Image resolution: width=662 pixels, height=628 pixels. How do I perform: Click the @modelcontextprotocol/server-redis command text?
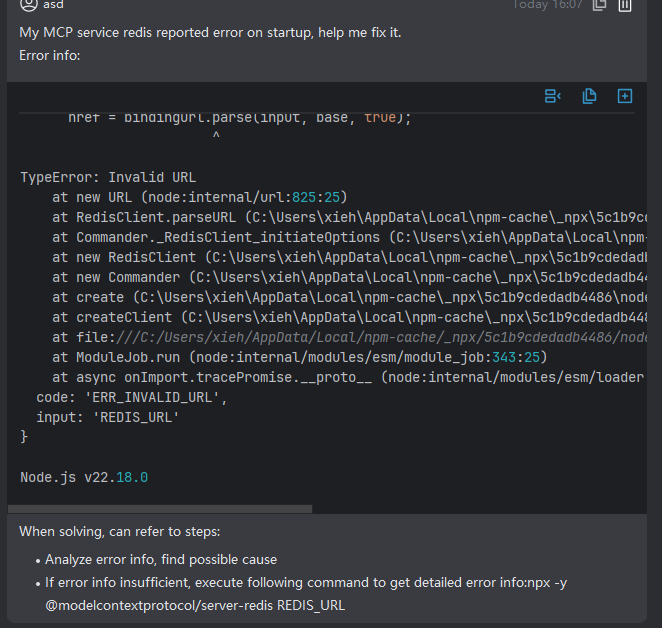tap(195, 605)
